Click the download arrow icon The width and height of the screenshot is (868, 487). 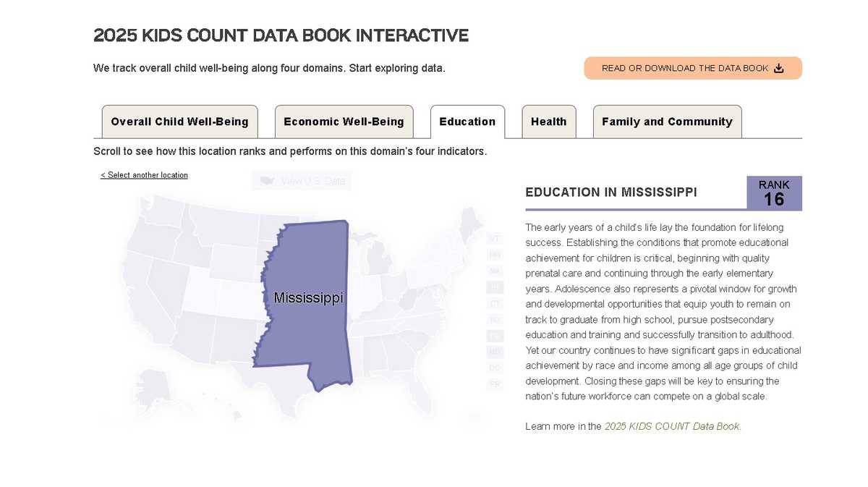pyautogui.click(x=779, y=68)
